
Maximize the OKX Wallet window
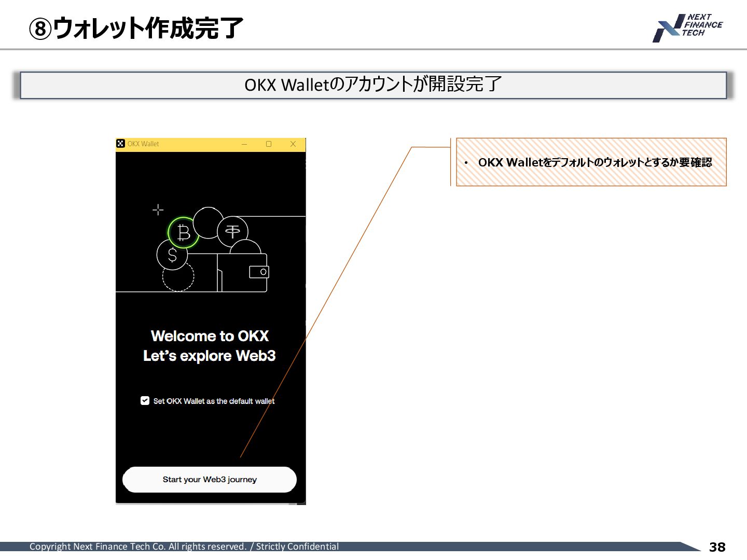pos(269,144)
